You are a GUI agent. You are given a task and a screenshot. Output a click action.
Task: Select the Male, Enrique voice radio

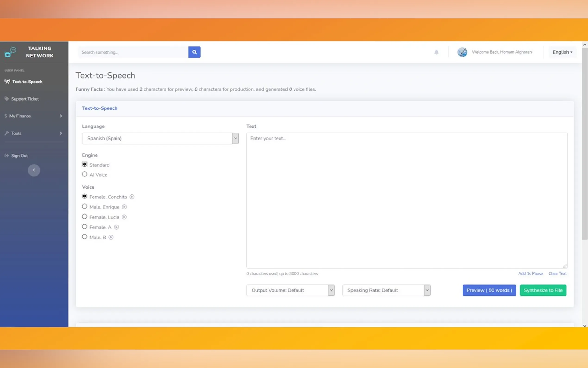click(x=84, y=207)
